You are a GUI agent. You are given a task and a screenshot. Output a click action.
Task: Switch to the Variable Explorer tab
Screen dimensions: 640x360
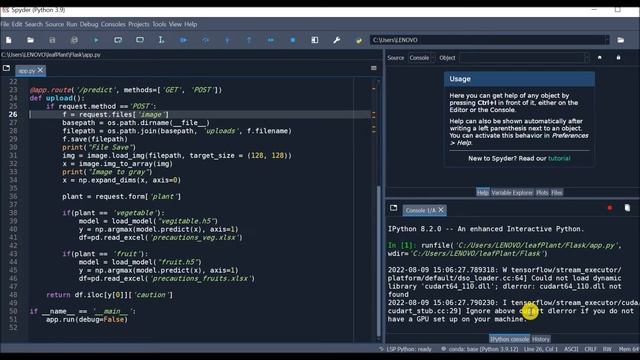(512, 193)
